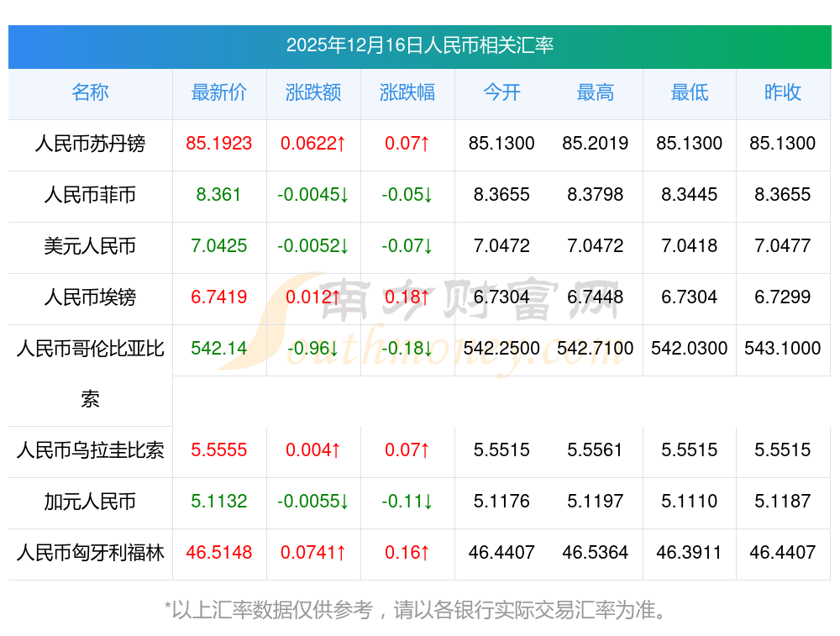
Task: Open the 人民币匈牙利福林 row label
Action: click(x=90, y=553)
